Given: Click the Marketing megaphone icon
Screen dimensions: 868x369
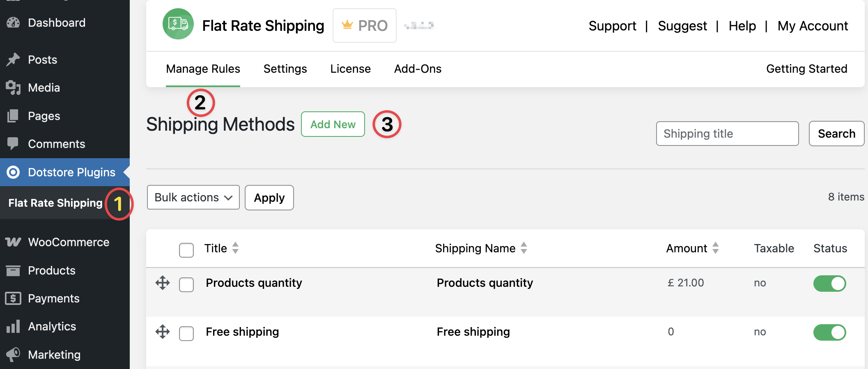Looking at the screenshot, I should (13, 354).
